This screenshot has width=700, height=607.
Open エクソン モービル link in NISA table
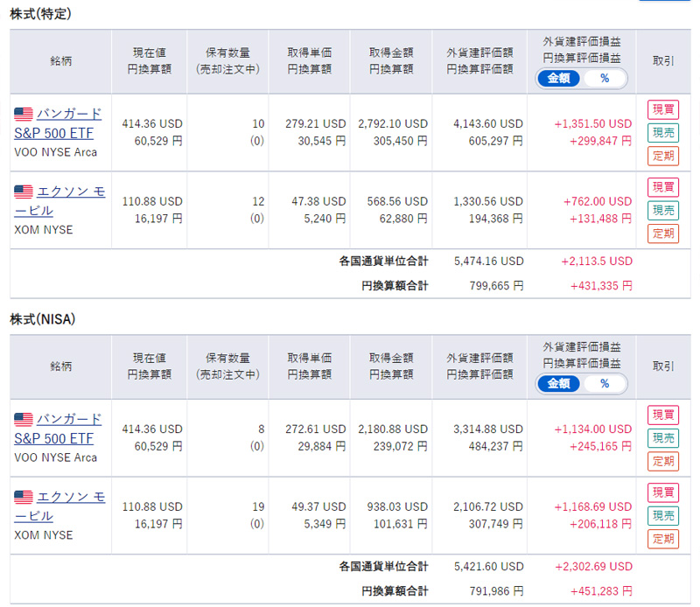59,506
